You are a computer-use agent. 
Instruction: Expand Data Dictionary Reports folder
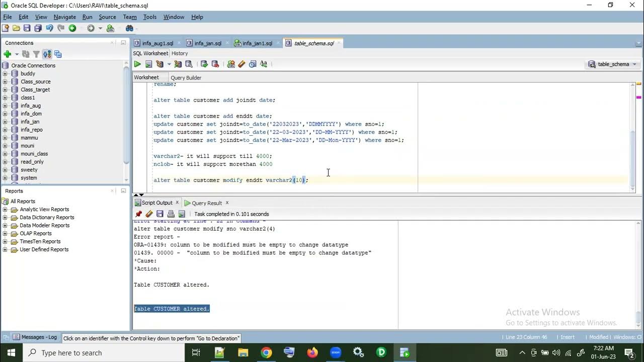coord(5,218)
